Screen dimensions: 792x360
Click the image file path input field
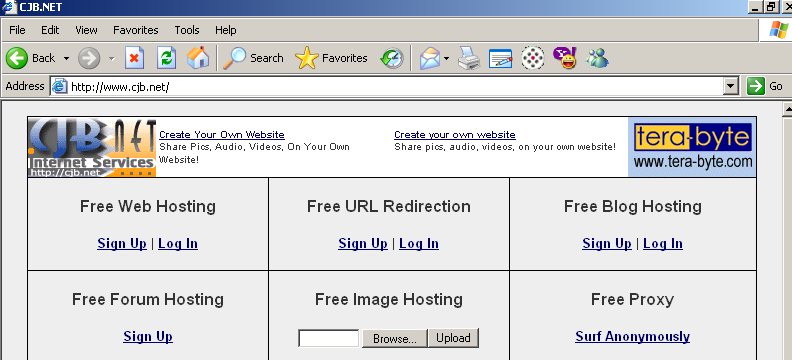pyautogui.click(x=329, y=338)
